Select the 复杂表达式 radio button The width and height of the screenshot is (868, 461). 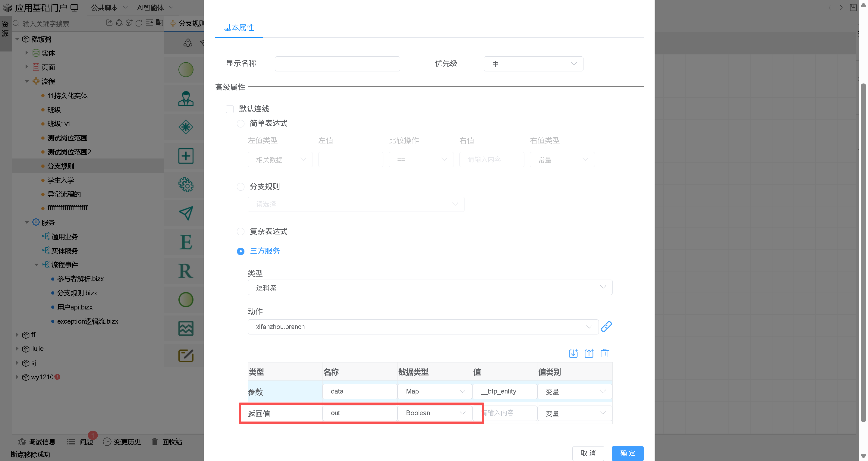pos(241,231)
